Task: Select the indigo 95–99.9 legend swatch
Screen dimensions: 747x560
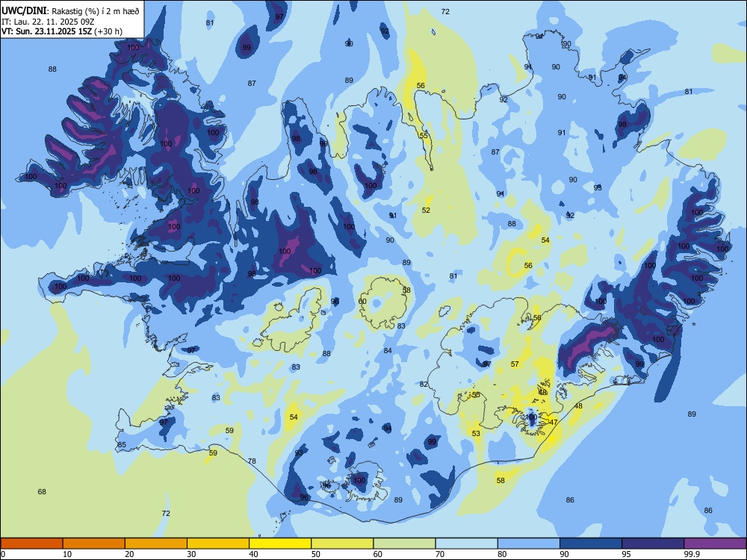Action: tap(653, 544)
